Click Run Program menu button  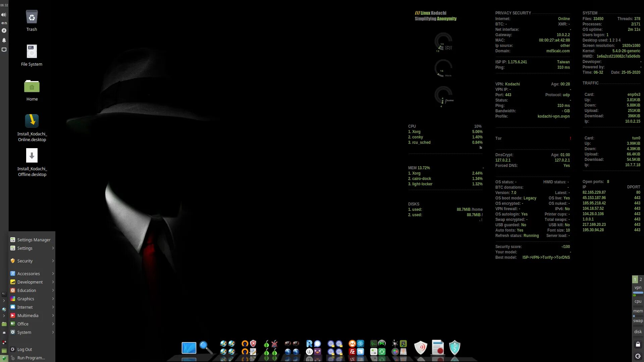point(31,358)
